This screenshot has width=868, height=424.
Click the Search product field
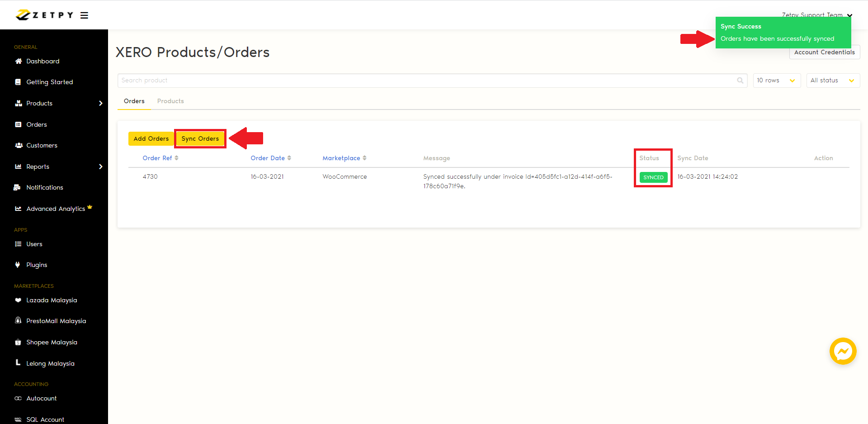click(432, 81)
